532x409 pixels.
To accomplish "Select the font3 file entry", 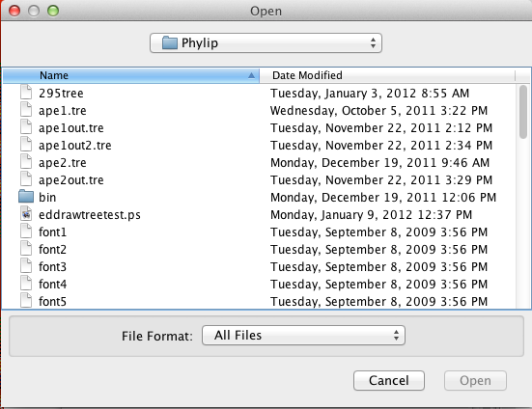I will (x=260, y=266).
